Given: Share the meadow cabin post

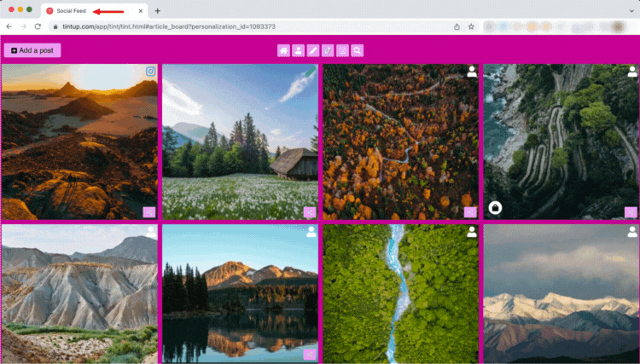Looking at the screenshot, I should click(310, 212).
